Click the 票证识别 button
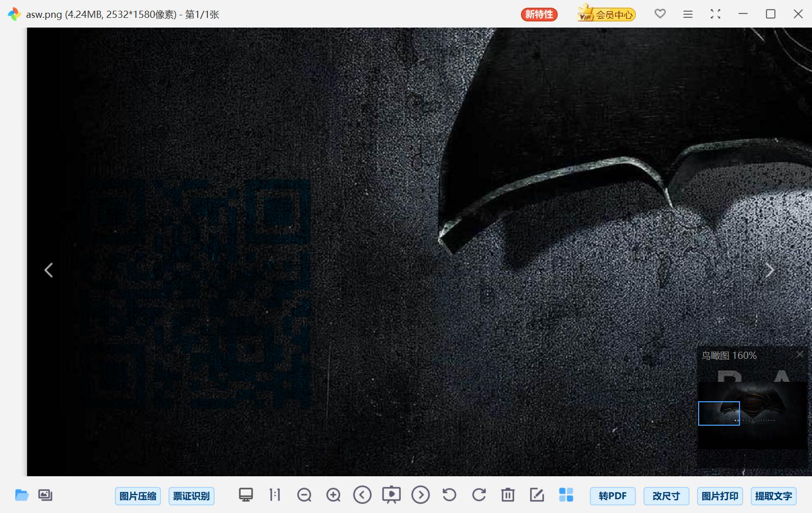812x513 pixels. (192, 496)
